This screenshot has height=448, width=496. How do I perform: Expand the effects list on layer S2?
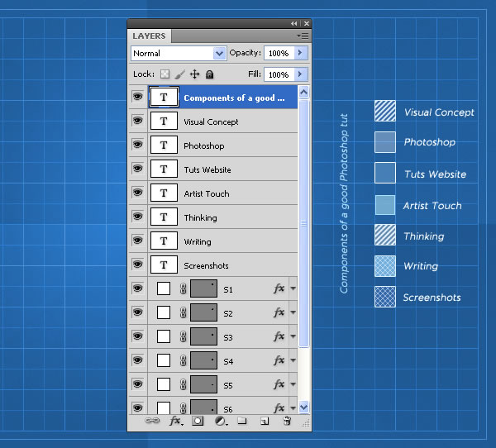[293, 312]
